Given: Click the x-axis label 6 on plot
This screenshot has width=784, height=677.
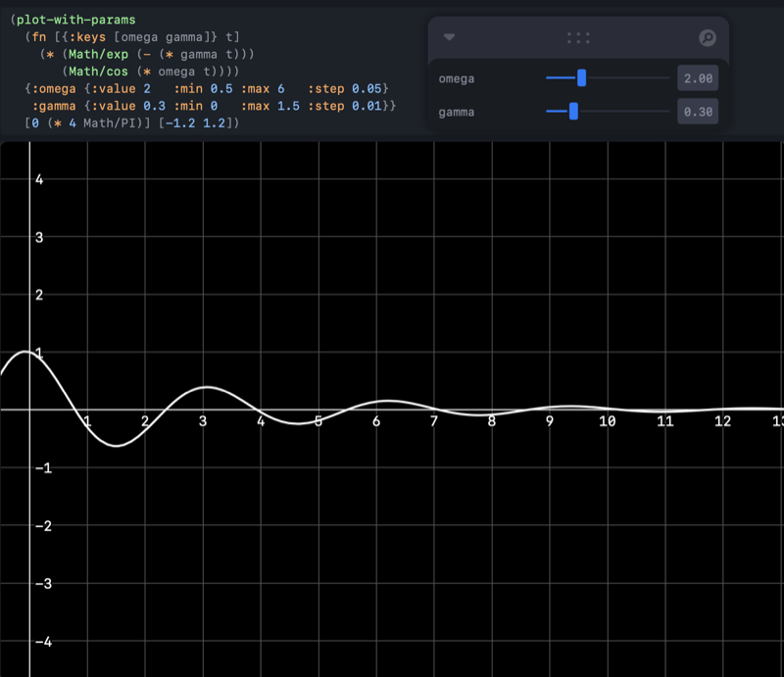Looking at the screenshot, I should [376, 421].
